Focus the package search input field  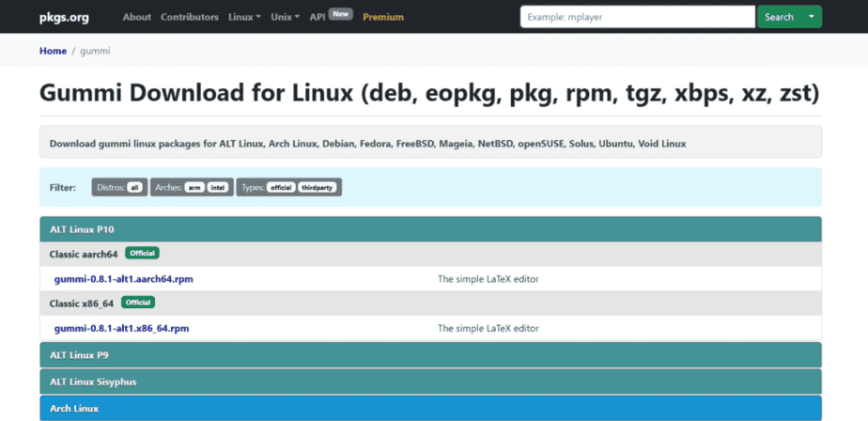(x=637, y=17)
